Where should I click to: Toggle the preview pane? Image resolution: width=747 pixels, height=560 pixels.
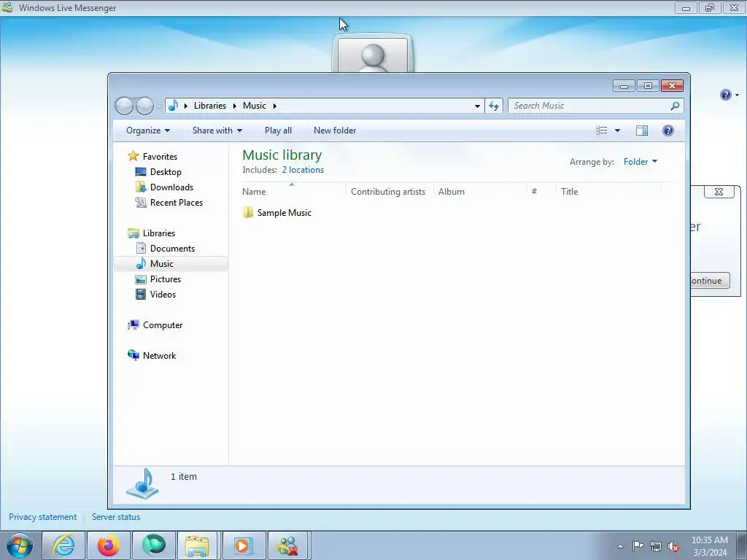(642, 131)
